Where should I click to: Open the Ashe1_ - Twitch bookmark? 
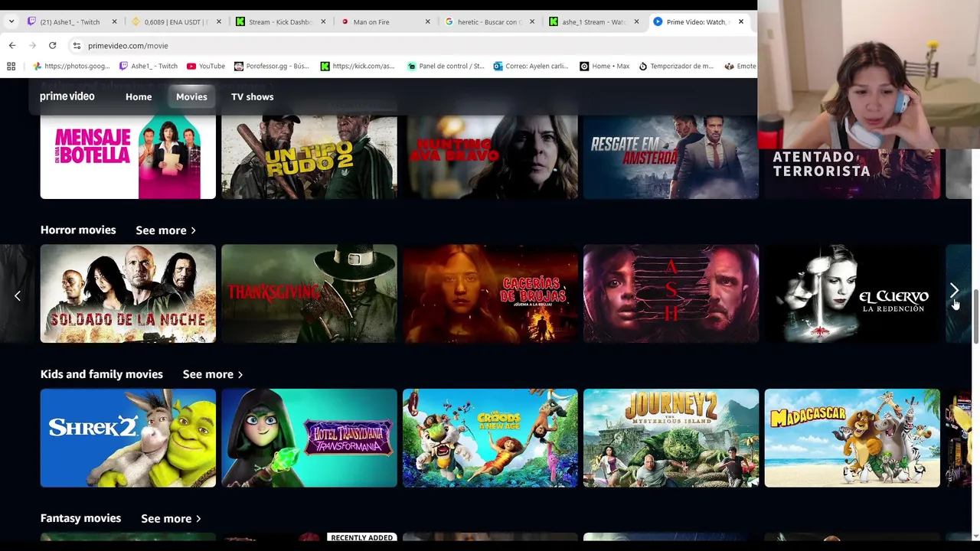(149, 66)
